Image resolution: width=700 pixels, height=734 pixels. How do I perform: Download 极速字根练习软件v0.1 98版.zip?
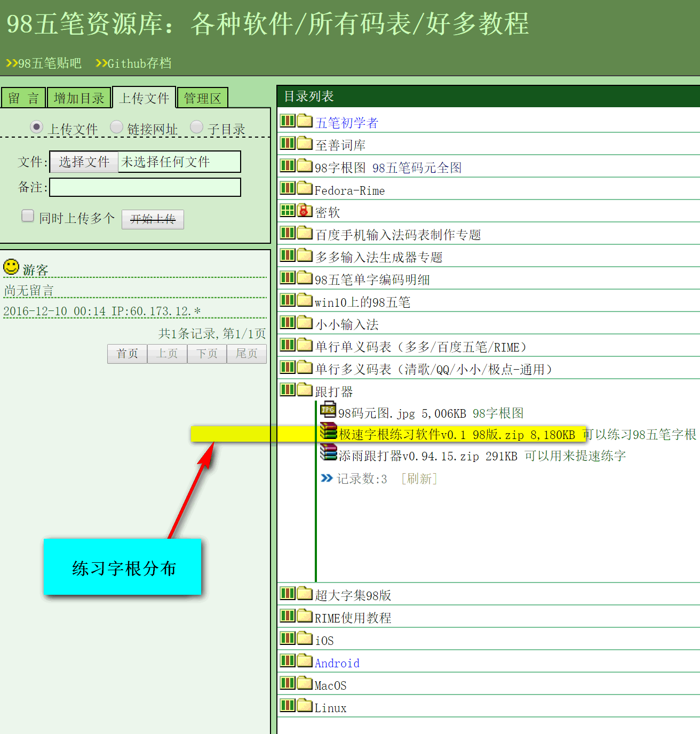tap(431, 435)
